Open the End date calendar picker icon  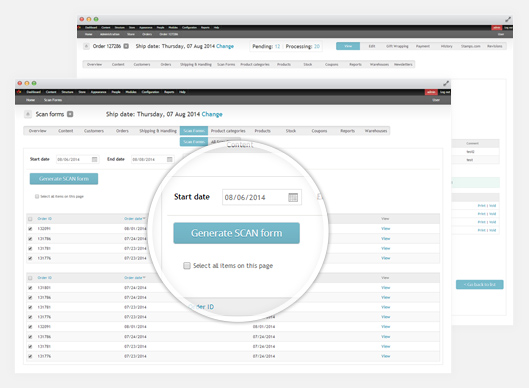[170, 159]
